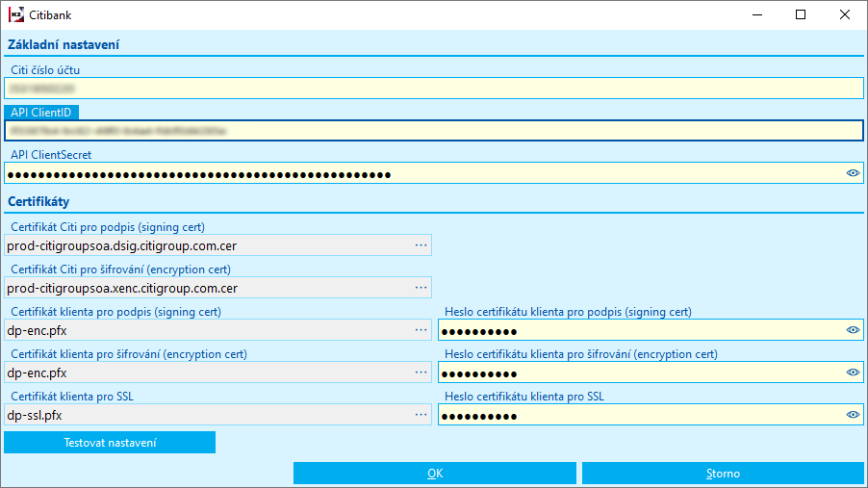Click the API ClientID label
868x488 pixels.
(x=41, y=113)
